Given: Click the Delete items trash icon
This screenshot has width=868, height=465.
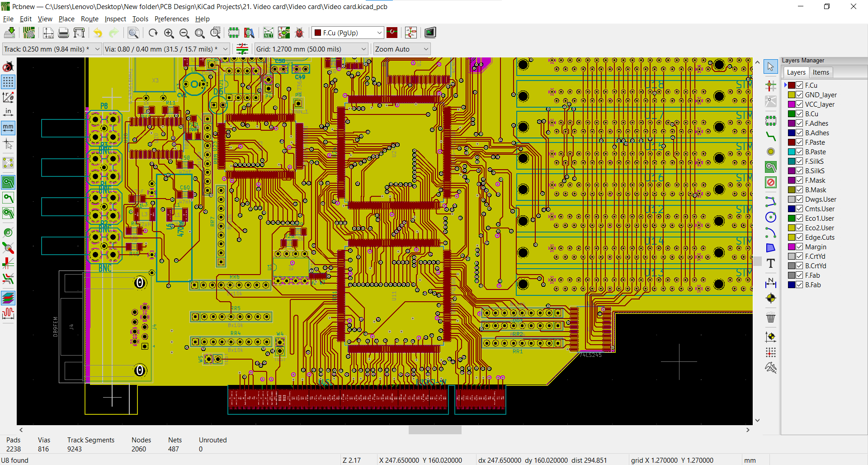Looking at the screenshot, I should tap(771, 318).
